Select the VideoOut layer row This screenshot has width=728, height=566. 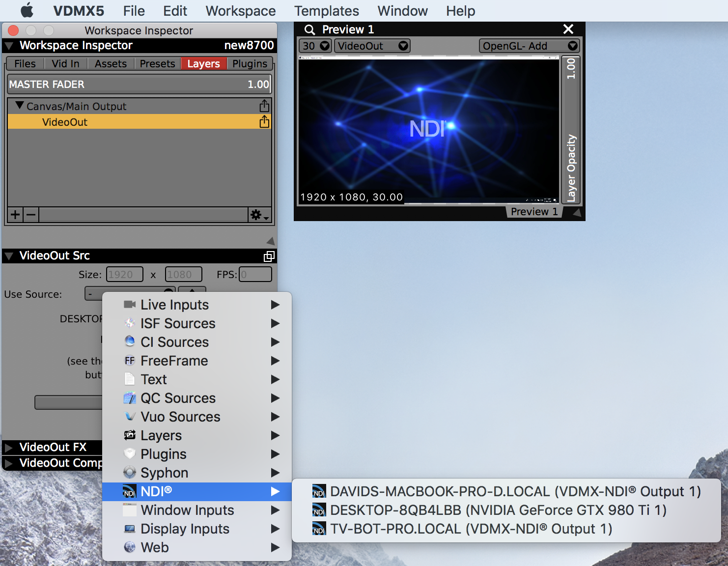(x=139, y=122)
